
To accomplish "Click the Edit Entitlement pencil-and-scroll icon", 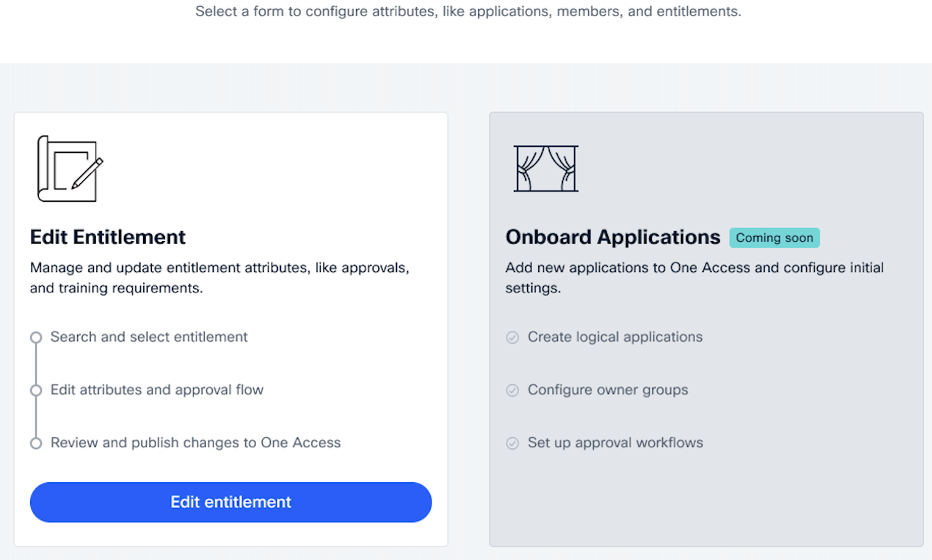I will tap(70, 169).
